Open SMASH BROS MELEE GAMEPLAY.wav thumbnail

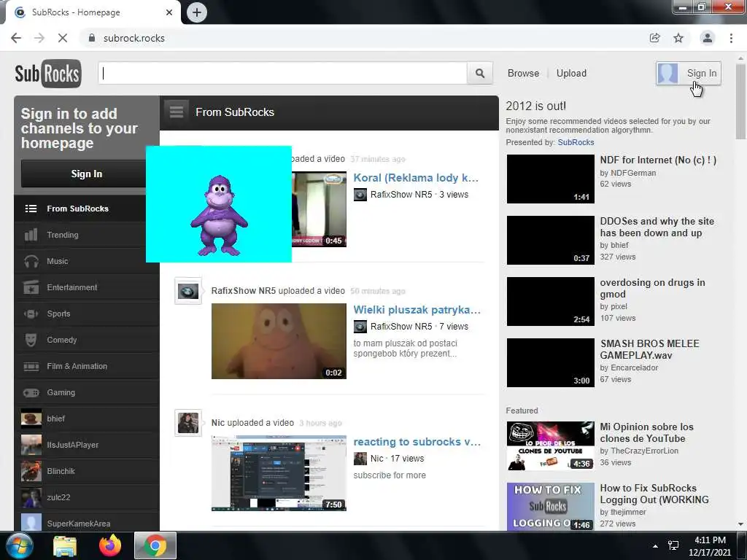pos(550,363)
